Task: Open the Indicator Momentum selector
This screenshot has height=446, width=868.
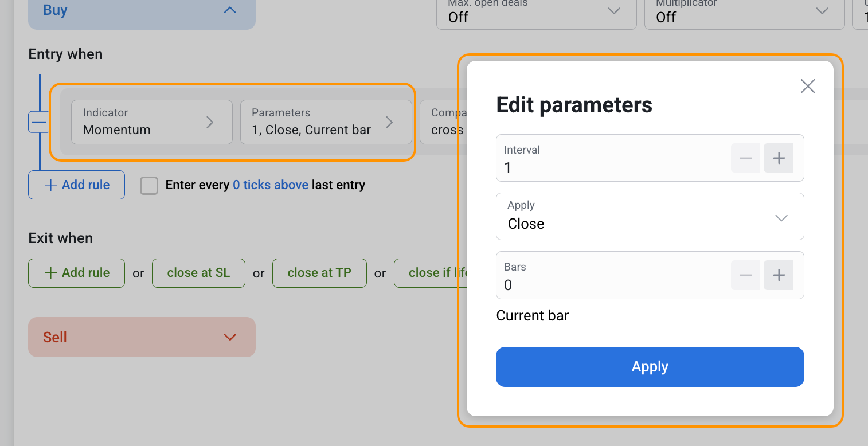Action: pyautogui.click(x=151, y=122)
